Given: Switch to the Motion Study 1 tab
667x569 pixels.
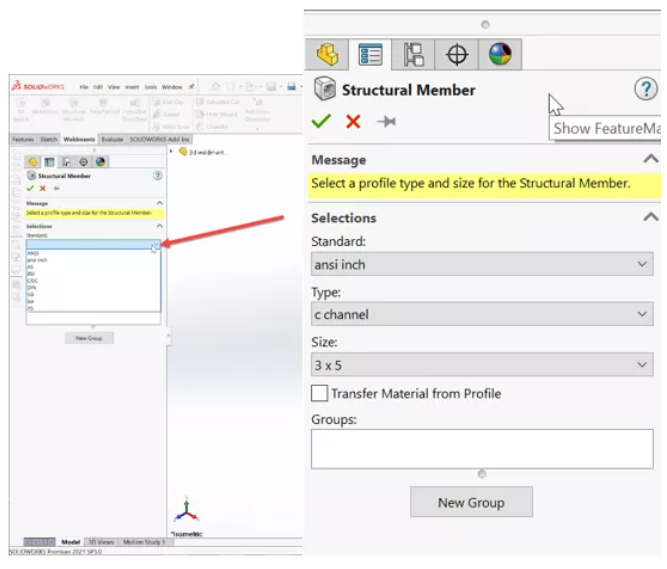Looking at the screenshot, I should click(x=143, y=542).
